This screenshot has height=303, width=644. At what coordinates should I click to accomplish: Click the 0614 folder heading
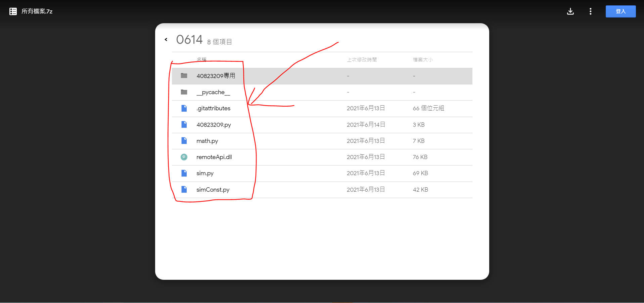coord(189,40)
